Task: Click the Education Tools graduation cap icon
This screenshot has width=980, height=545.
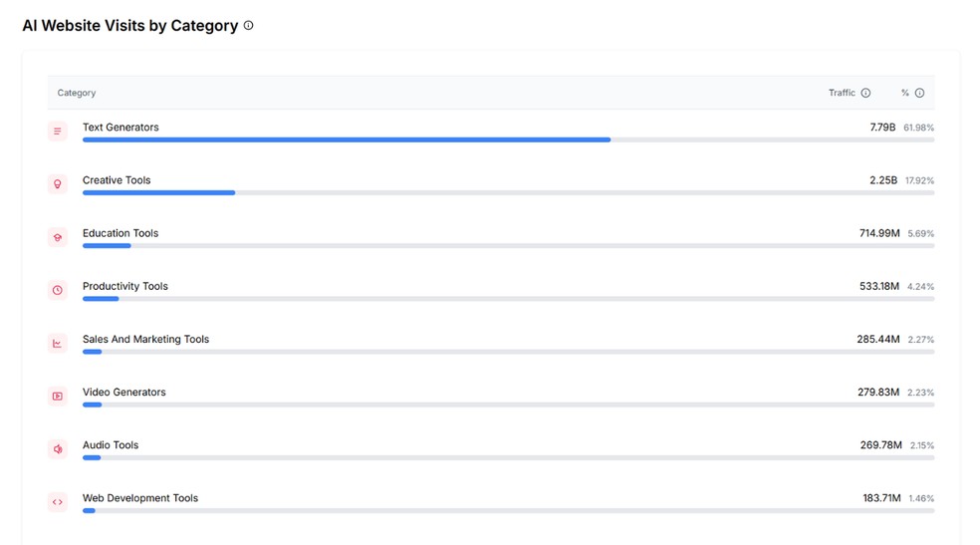Action: point(58,237)
